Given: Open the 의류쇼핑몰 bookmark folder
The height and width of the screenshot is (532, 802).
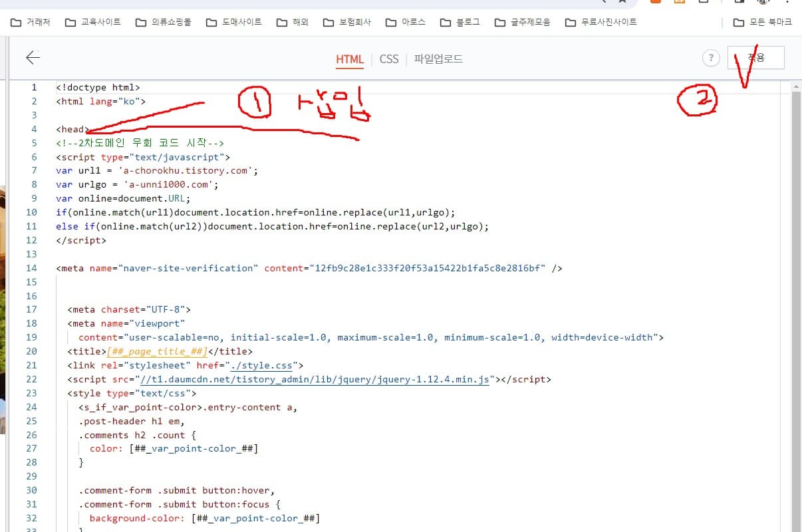Looking at the screenshot, I should pyautogui.click(x=163, y=22).
